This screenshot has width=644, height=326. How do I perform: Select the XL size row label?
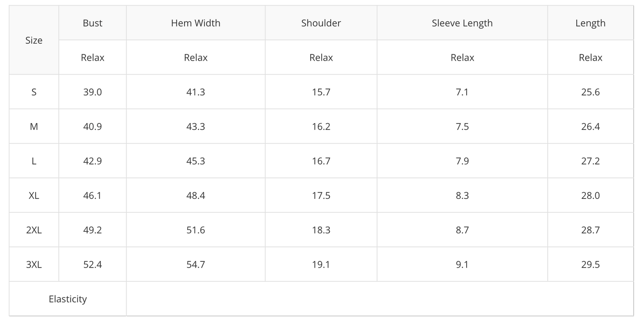34,195
